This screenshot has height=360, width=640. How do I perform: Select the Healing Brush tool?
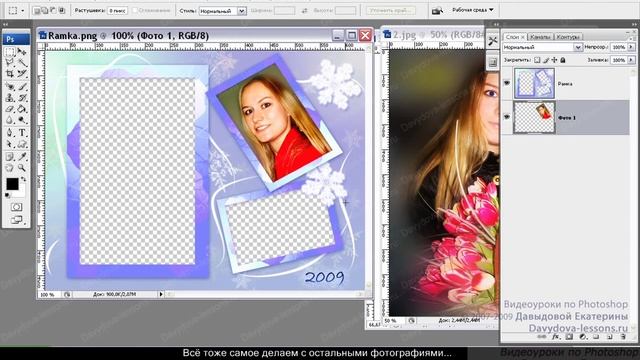coord(10,87)
